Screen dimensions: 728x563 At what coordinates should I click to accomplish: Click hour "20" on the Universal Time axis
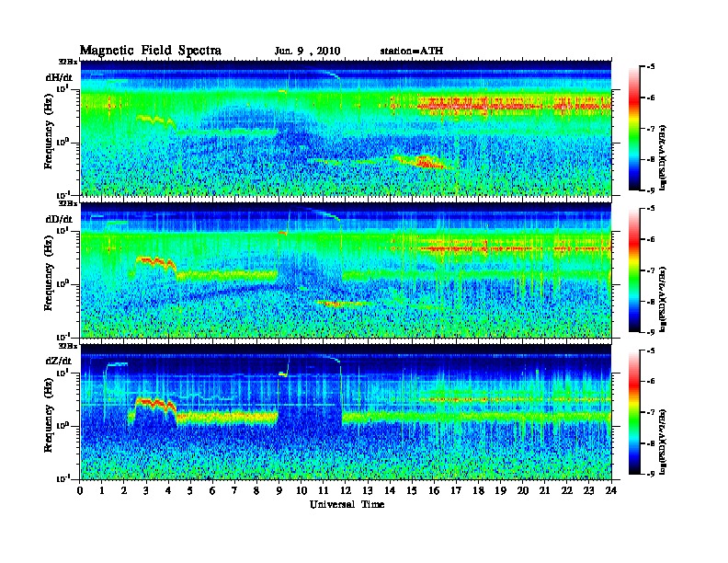523,491
